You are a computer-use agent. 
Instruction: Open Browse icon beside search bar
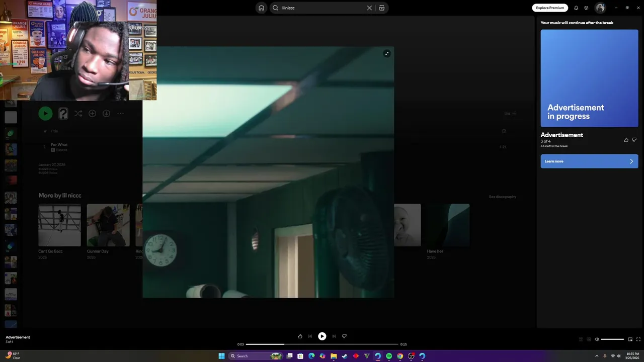[382, 8]
